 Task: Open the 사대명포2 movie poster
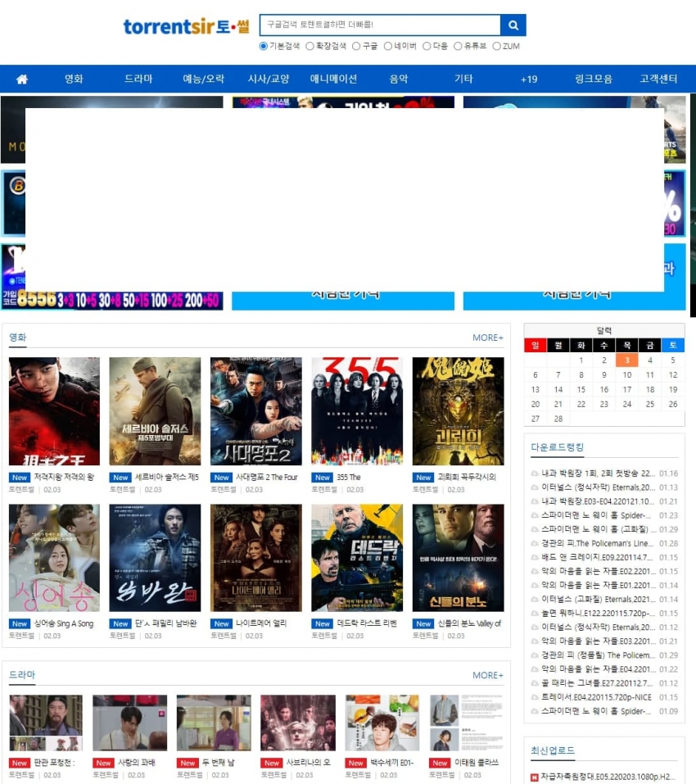(x=255, y=411)
